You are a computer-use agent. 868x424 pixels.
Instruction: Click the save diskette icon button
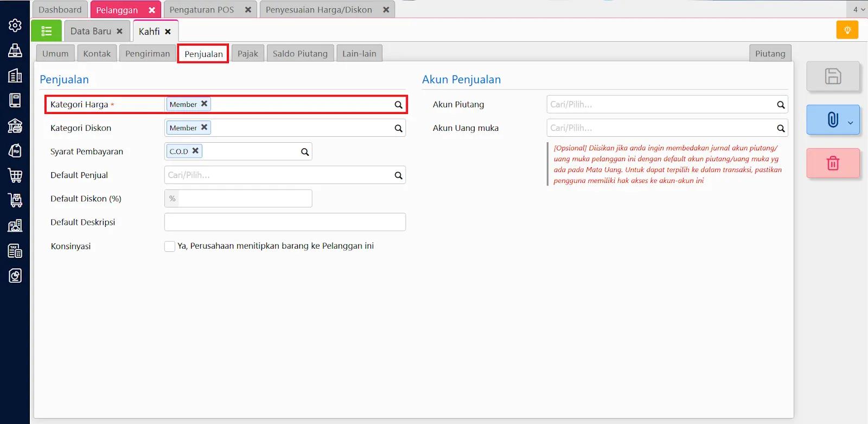click(833, 76)
